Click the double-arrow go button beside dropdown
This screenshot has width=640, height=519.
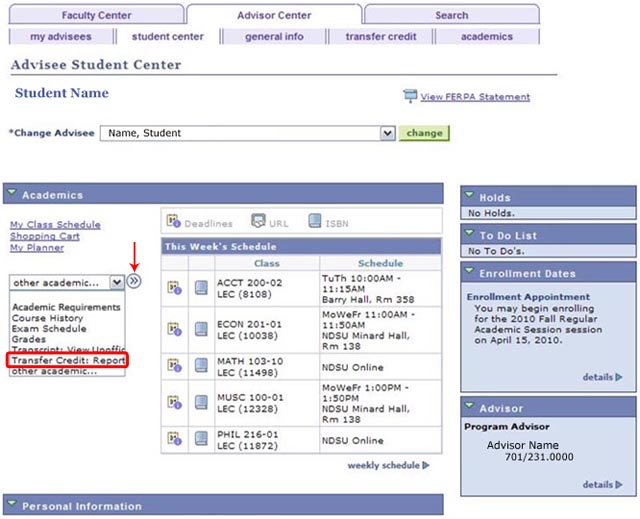(134, 282)
